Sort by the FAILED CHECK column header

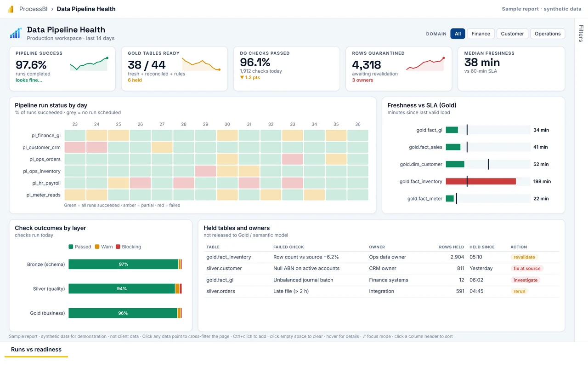tap(288, 247)
